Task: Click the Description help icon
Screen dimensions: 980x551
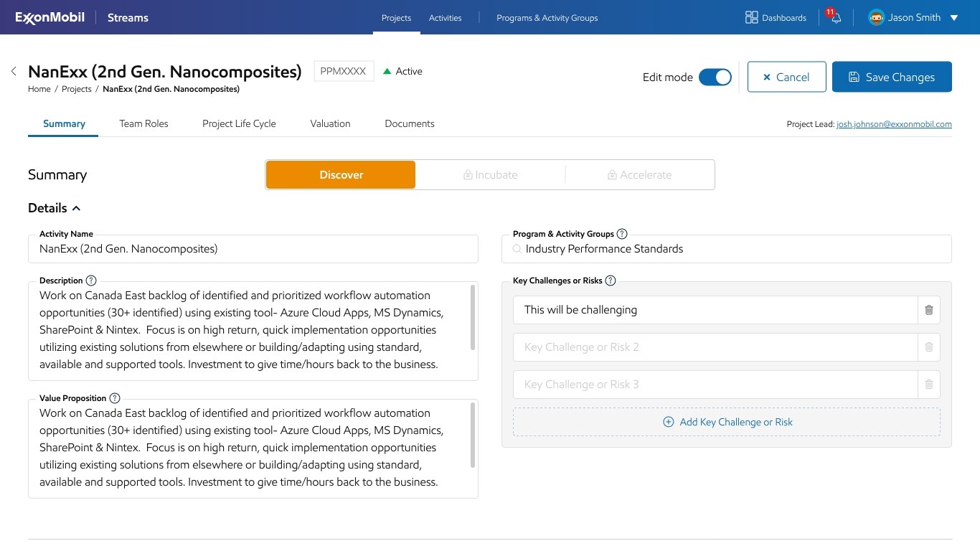Action: [91, 281]
